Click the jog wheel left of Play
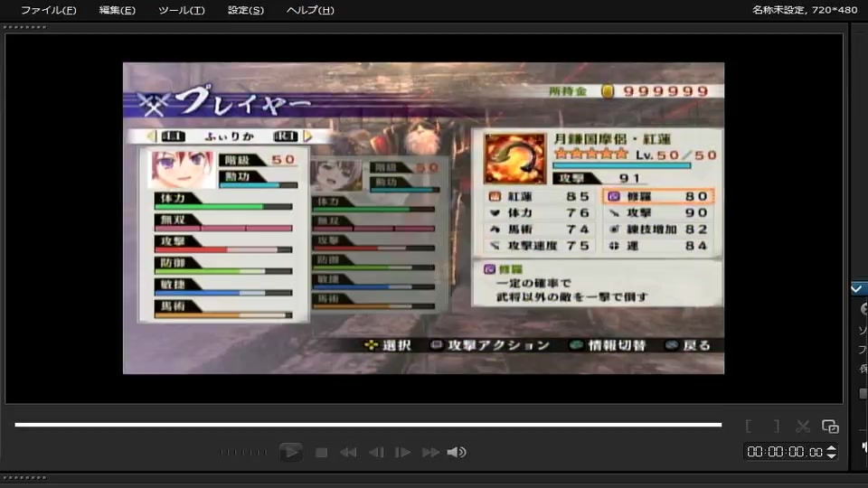The width and height of the screenshot is (868, 488). (243, 452)
